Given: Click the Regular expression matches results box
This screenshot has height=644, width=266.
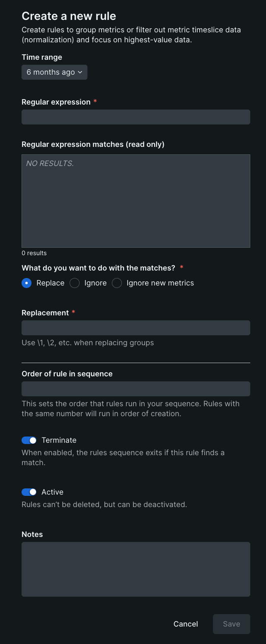Looking at the screenshot, I should coord(135,201).
